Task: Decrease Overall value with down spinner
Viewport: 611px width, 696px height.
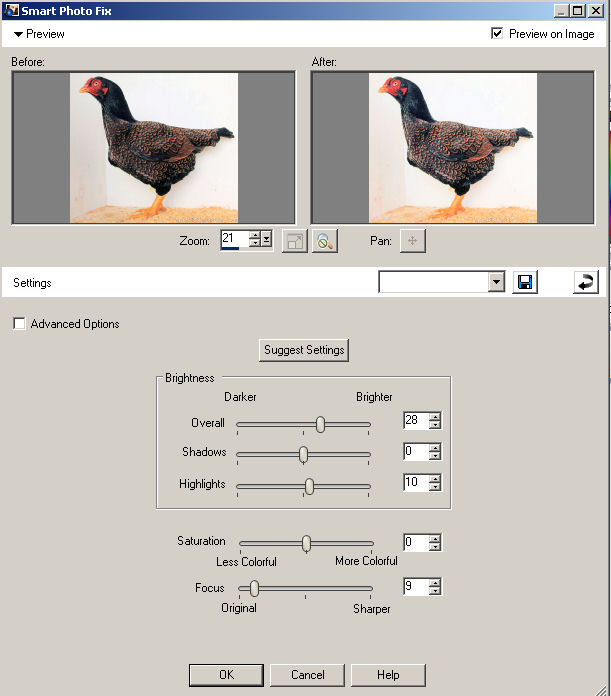Action: (x=435, y=425)
